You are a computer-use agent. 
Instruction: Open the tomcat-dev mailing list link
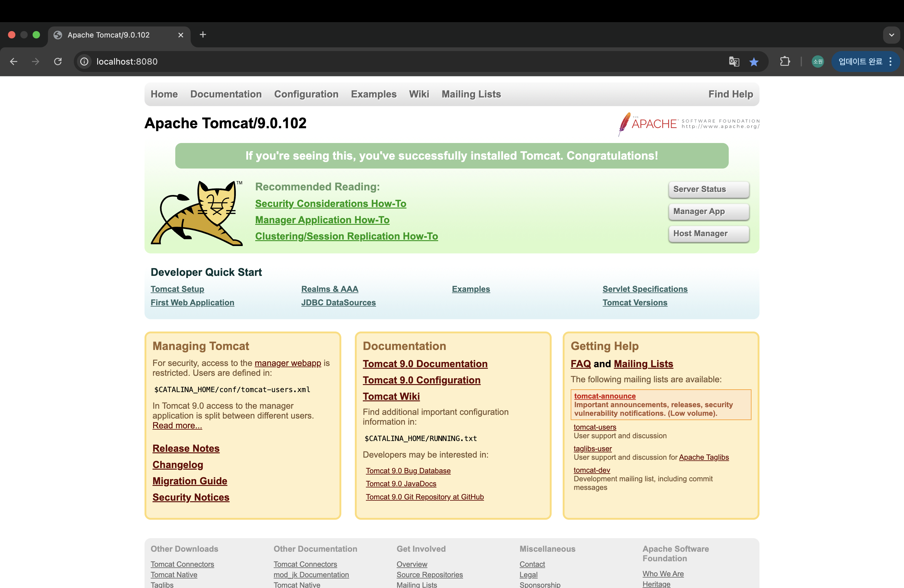click(x=592, y=470)
